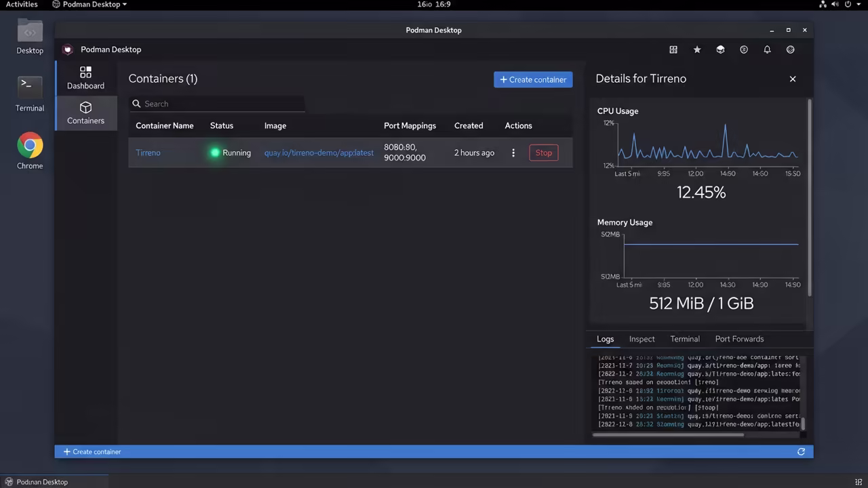The height and width of the screenshot is (488, 868).
Task: Expand the system menu arrow in top bar
Action: pyautogui.click(x=859, y=4)
